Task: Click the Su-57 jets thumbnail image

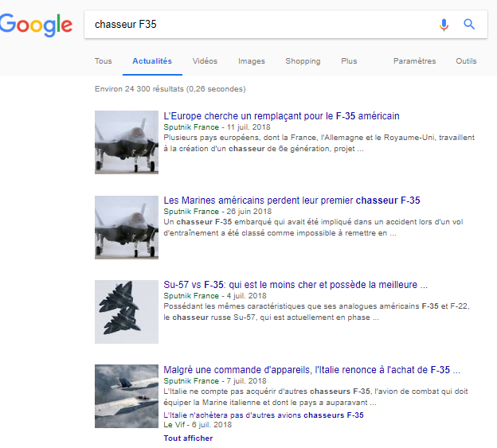Action: [x=121, y=311]
